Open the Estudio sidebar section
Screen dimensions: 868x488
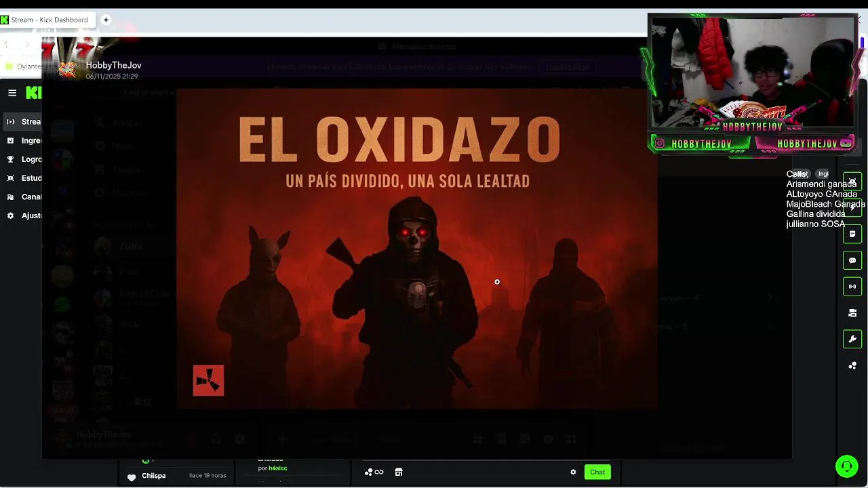(23, 178)
